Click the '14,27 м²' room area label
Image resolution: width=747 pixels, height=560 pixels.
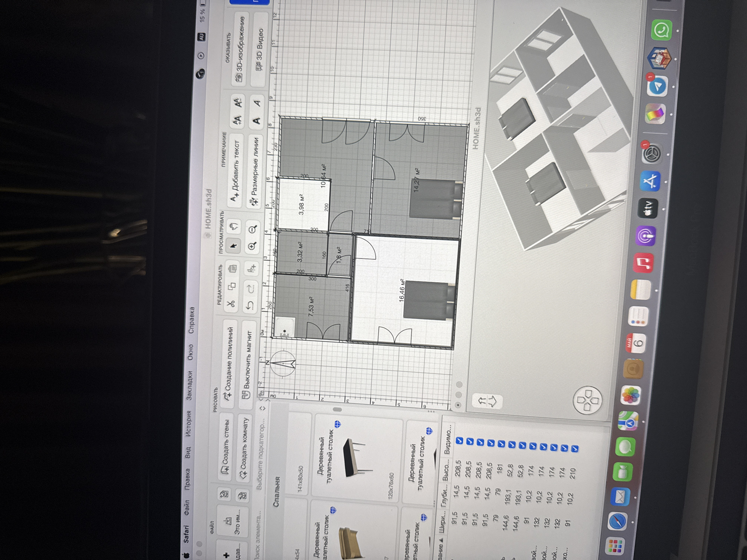tap(416, 180)
